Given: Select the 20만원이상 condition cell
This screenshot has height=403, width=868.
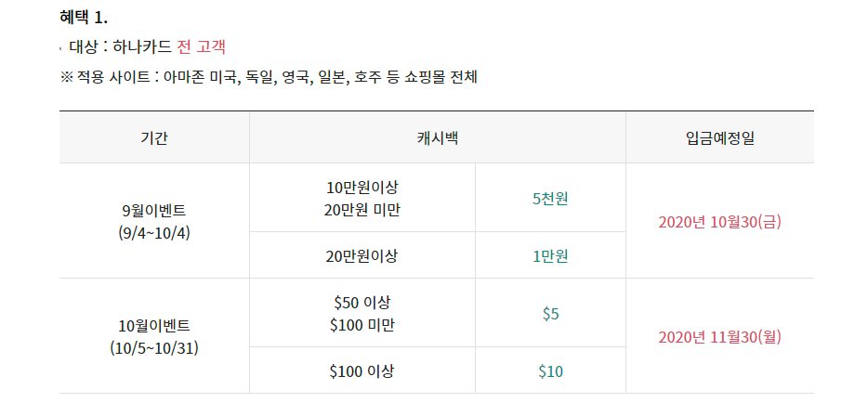Looking at the screenshot, I should click(362, 255).
